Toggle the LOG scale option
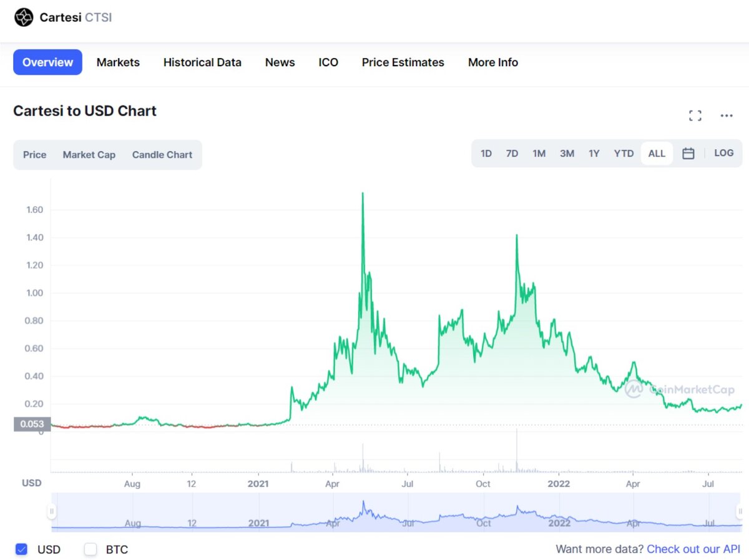The image size is (749, 560). pos(724,153)
